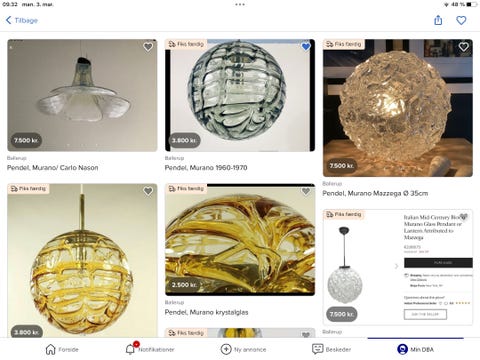Open Min DBA profile icon
This screenshot has height=360, width=480.
click(x=402, y=349)
